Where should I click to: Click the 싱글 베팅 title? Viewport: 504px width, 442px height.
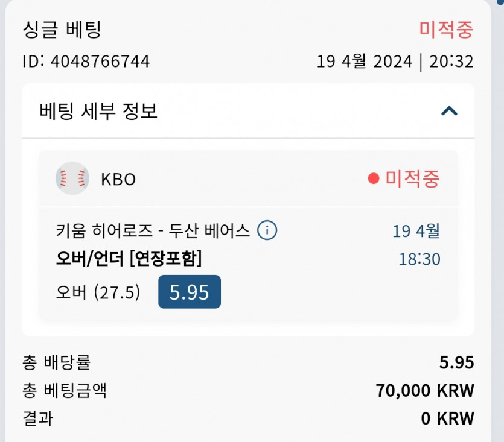[x=62, y=29]
